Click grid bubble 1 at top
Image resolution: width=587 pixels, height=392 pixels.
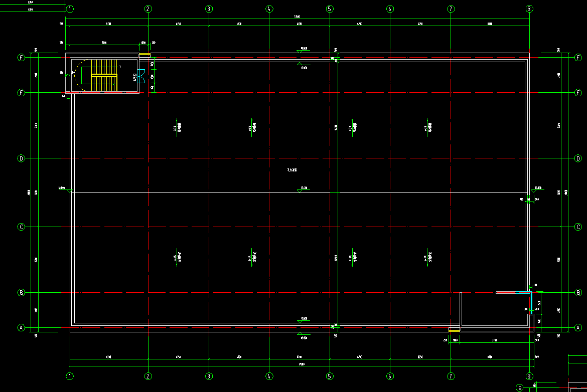pos(70,9)
